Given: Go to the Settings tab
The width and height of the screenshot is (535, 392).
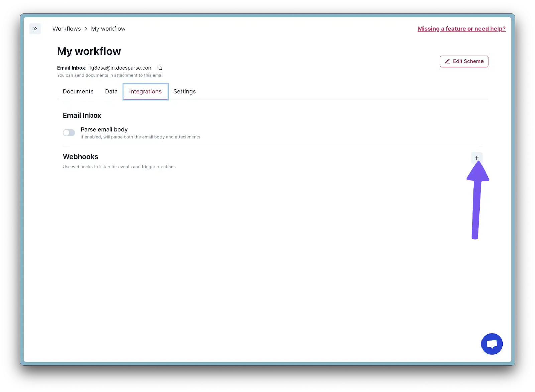Looking at the screenshot, I should 185,91.
